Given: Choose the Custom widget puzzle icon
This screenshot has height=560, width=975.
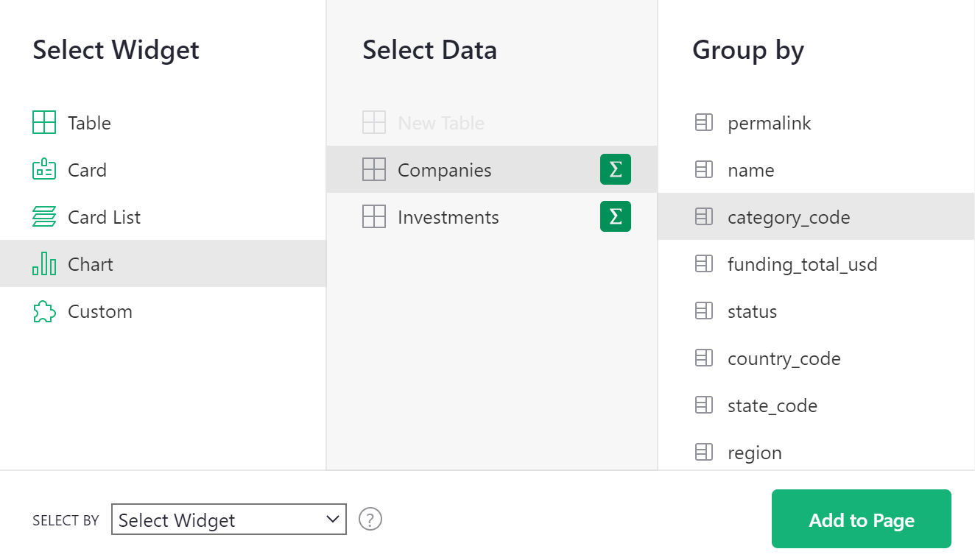Looking at the screenshot, I should point(44,311).
